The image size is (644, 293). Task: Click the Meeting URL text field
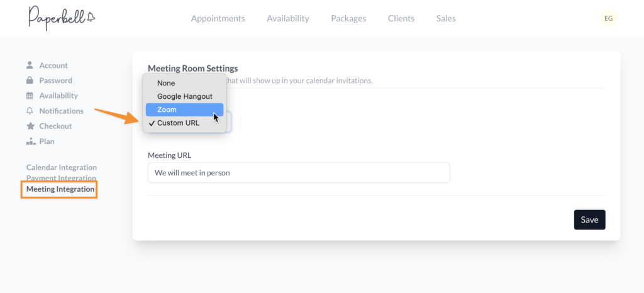pyautogui.click(x=299, y=173)
